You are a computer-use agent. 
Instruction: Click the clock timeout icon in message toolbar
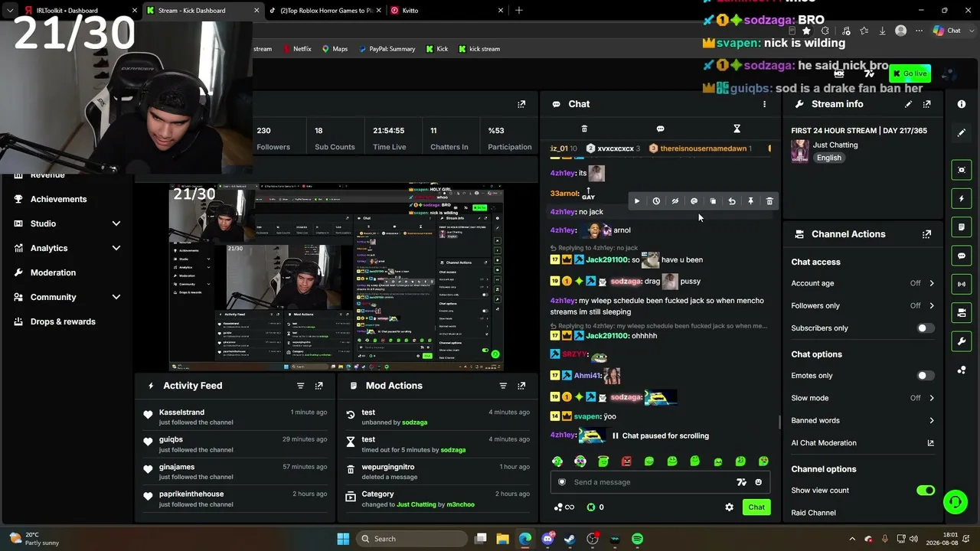pos(656,201)
